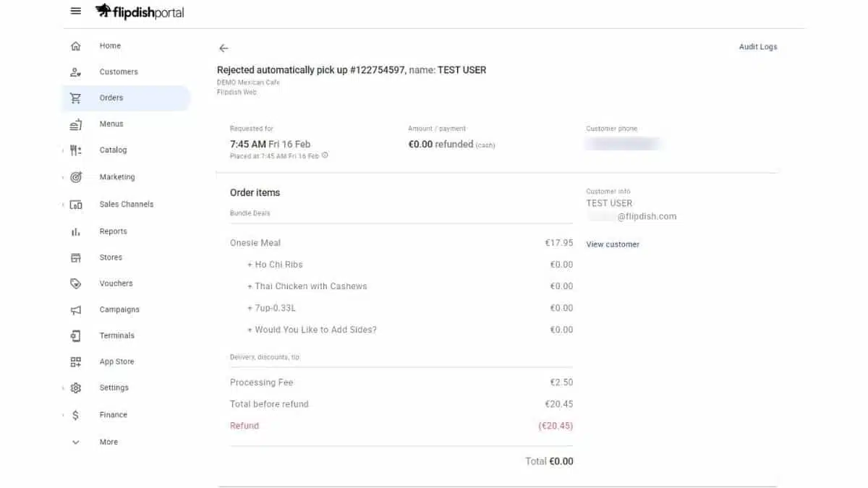Click the Marketing target icon

[76, 177]
